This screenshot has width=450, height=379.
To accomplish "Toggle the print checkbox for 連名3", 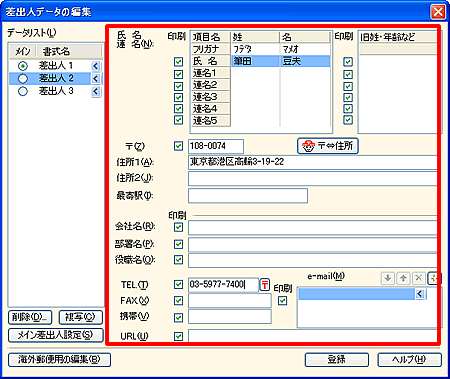I will point(178,97).
